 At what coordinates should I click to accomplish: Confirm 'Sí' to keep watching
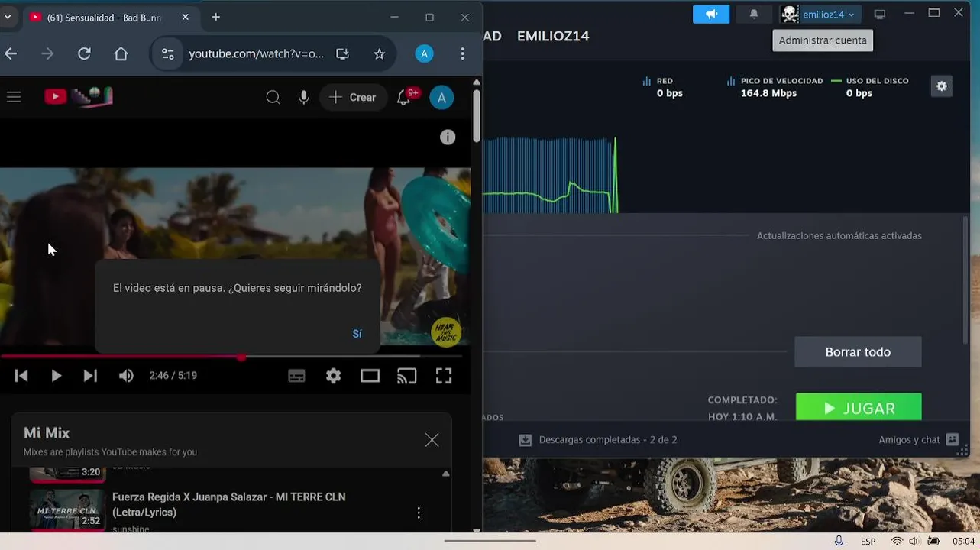[357, 334]
